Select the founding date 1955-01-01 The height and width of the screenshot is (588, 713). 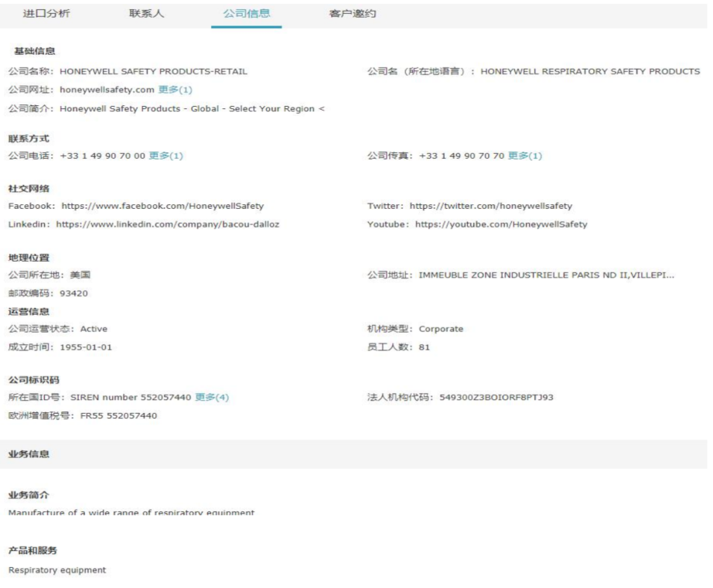(86, 347)
